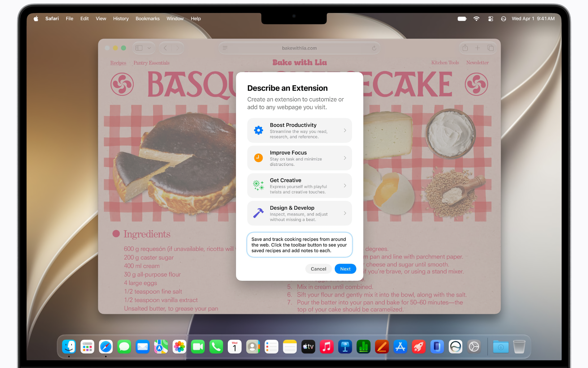
Task: Open System Settings from the Dock
Action: coord(474,347)
